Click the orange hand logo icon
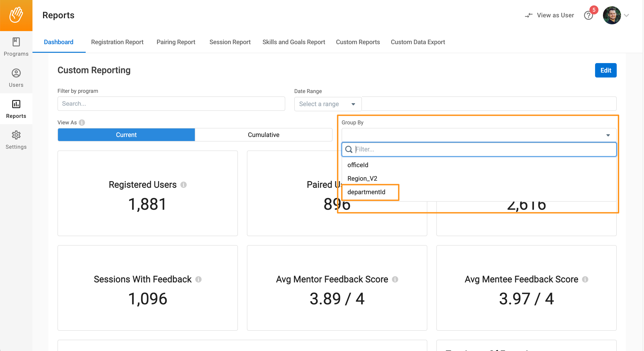This screenshot has width=644, height=351. tap(16, 15)
